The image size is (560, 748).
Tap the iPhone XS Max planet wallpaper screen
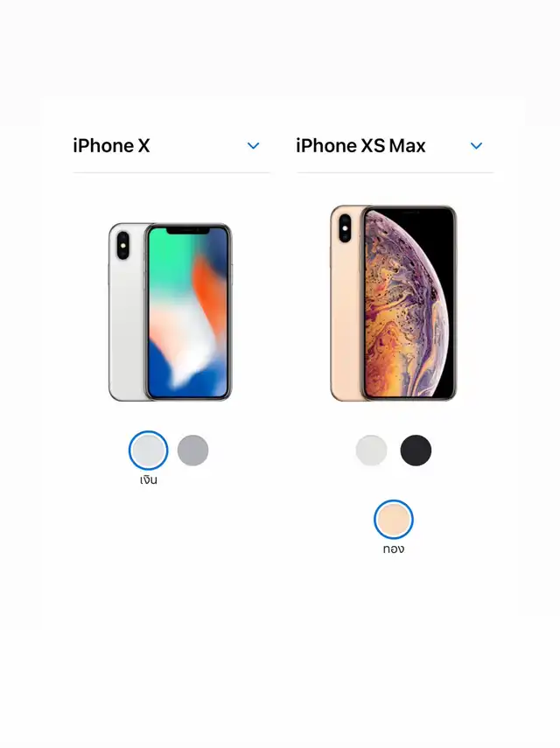(x=409, y=304)
